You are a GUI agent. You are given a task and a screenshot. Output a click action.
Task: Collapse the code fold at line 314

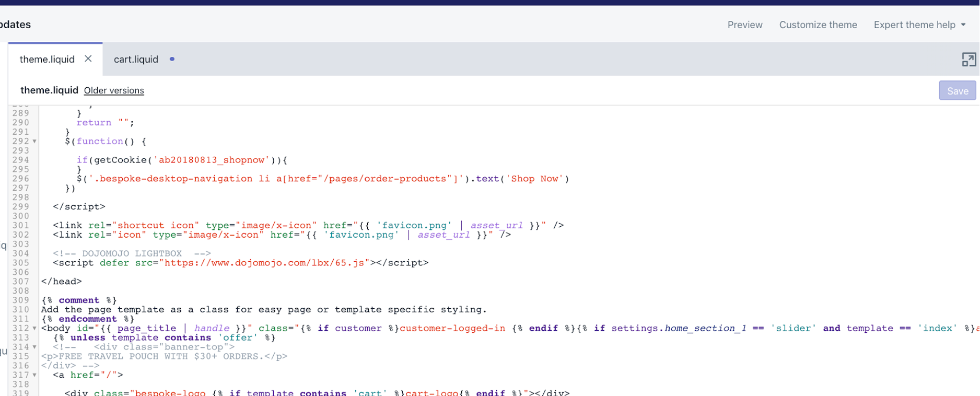tap(34, 347)
